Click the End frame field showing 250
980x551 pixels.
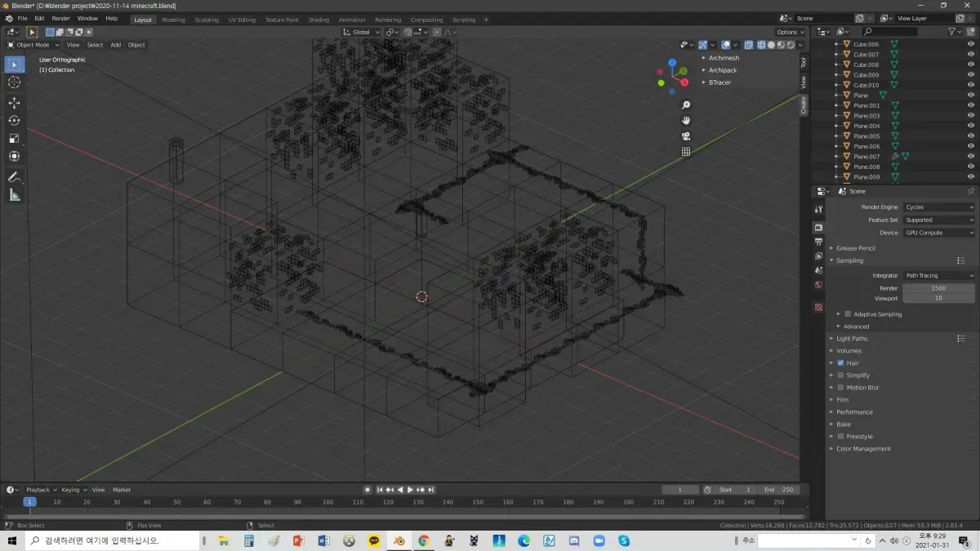[779, 490]
